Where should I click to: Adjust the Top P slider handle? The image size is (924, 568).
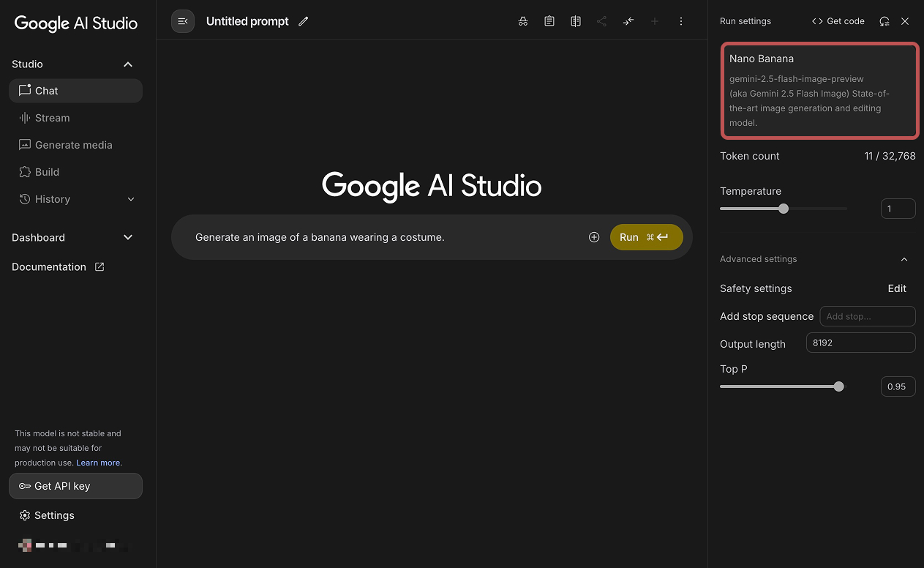point(839,386)
